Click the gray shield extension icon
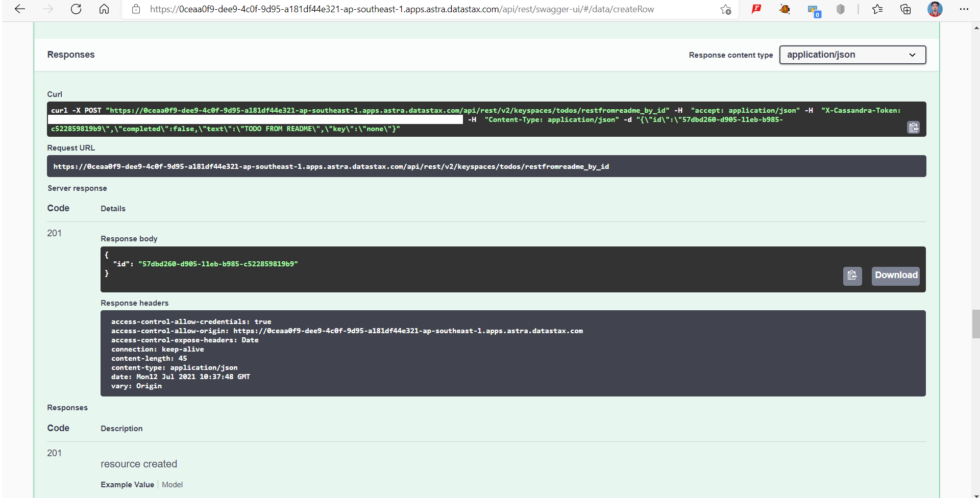The image size is (980, 498). click(x=841, y=9)
